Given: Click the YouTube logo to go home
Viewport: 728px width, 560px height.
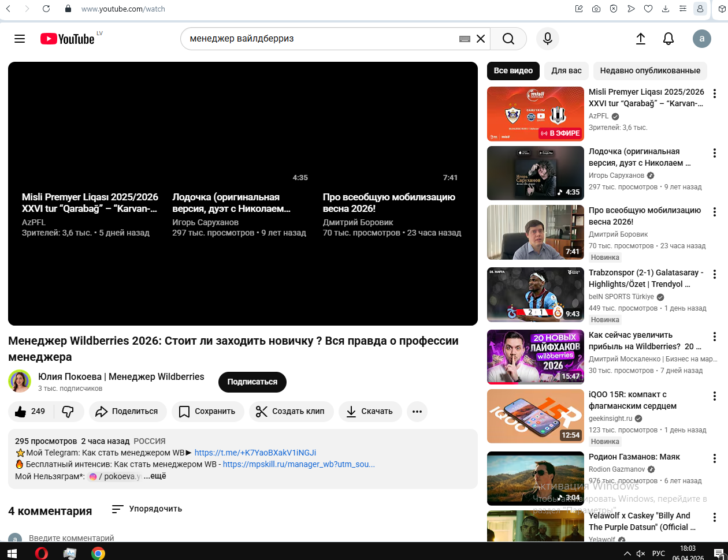Looking at the screenshot, I should tap(68, 39).
